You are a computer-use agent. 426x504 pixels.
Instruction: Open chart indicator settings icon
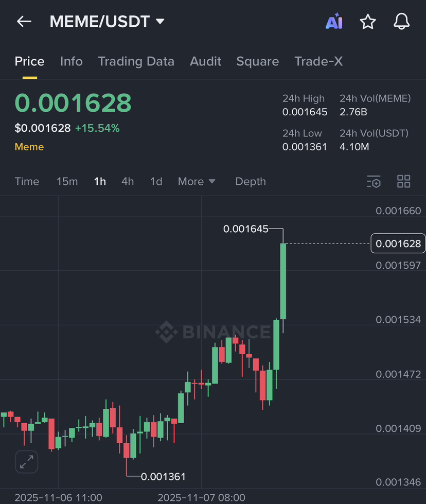(374, 181)
